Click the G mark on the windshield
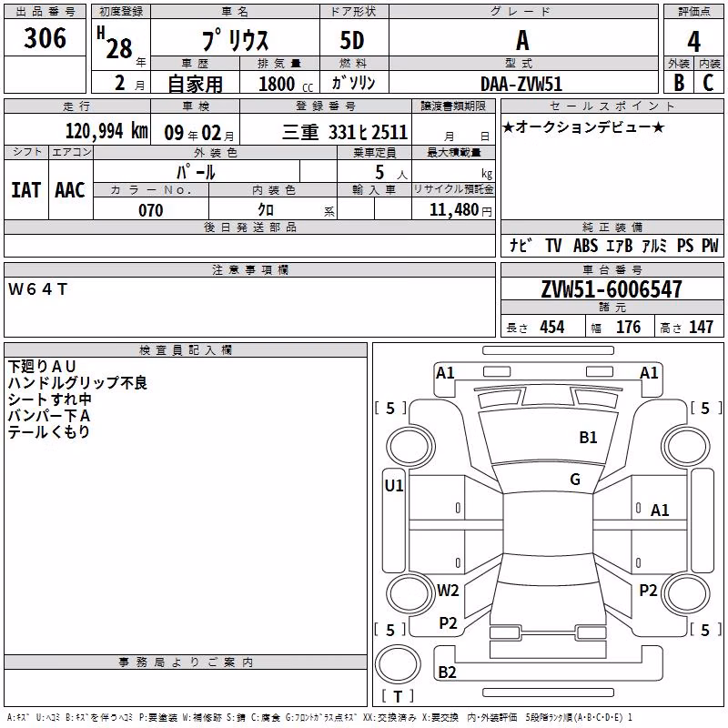The height and width of the screenshot is (728, 728). point(575,480)
